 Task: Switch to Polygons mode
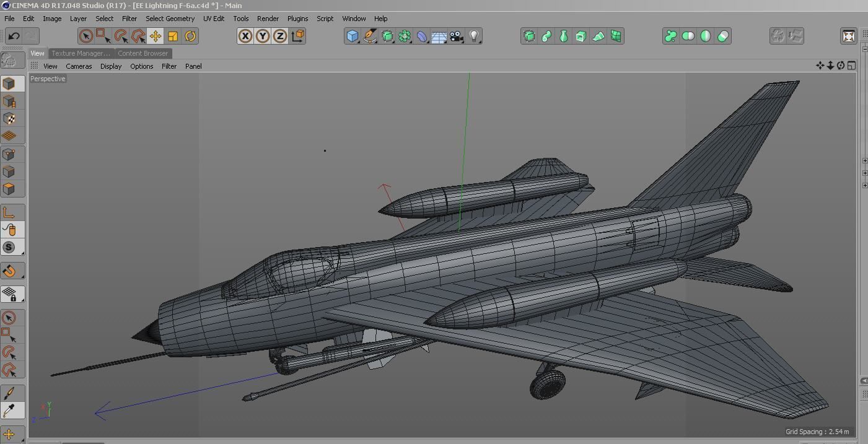[9, 189]
